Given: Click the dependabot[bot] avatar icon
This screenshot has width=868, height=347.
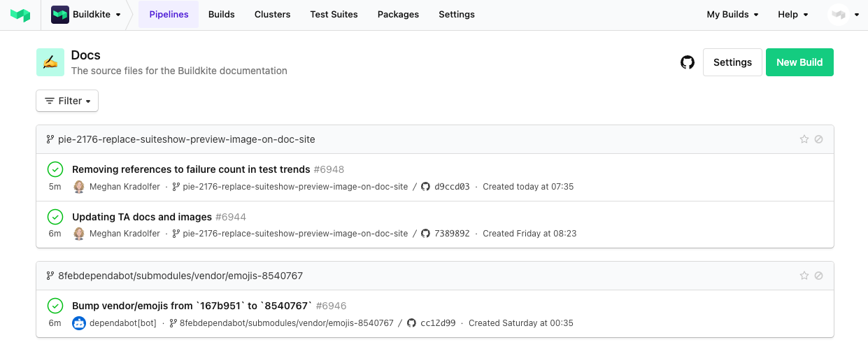Looking at the screenshot, I should click(79, 323).
